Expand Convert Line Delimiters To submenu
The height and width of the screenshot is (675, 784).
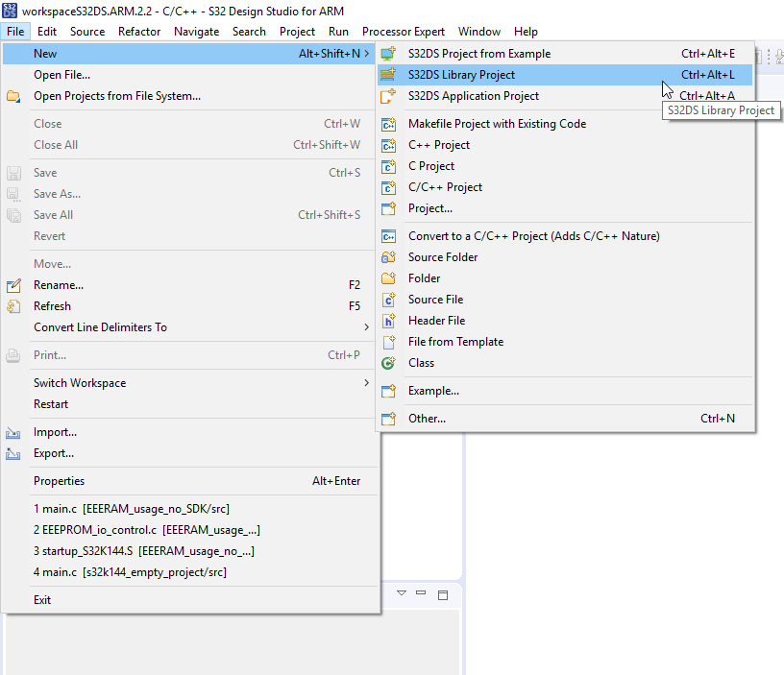366,327
